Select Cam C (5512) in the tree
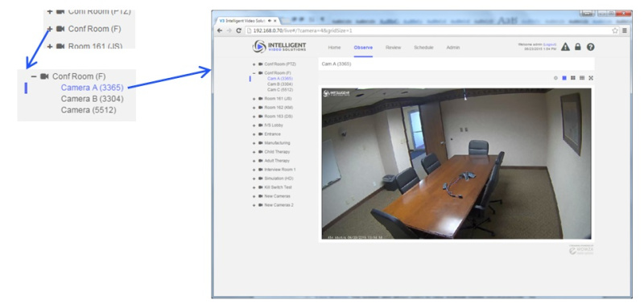This screenshot has width=644, height=308. coord(280,90)
